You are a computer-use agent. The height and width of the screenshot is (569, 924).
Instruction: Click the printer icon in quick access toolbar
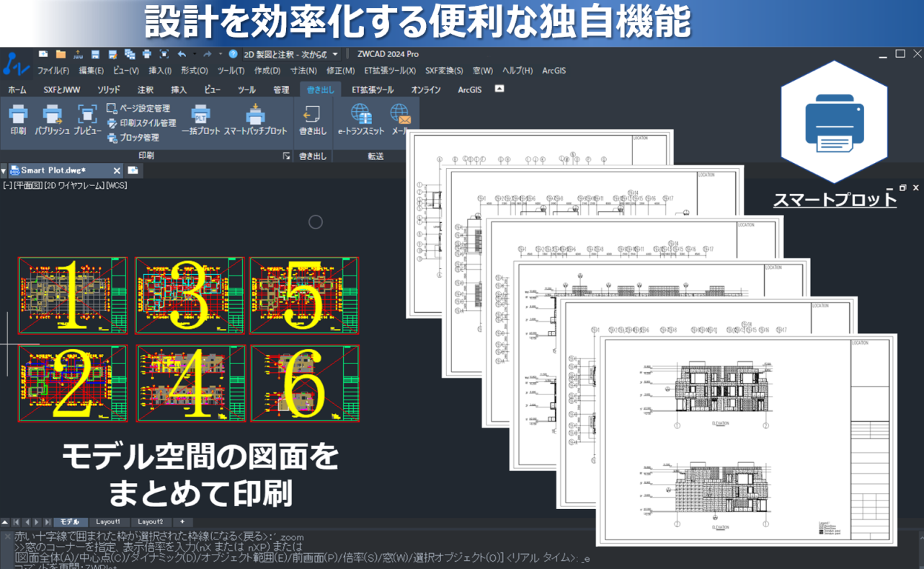147,54
